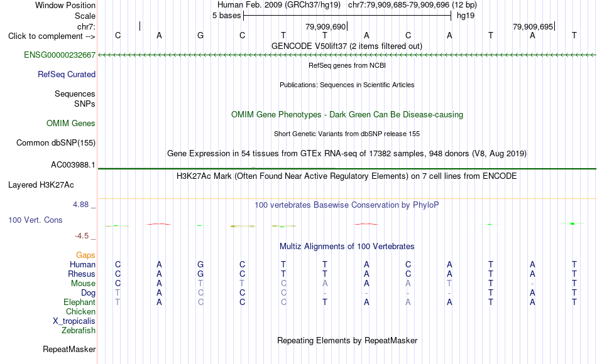Select the Zebrafish species row label

[x=79, y=330]
